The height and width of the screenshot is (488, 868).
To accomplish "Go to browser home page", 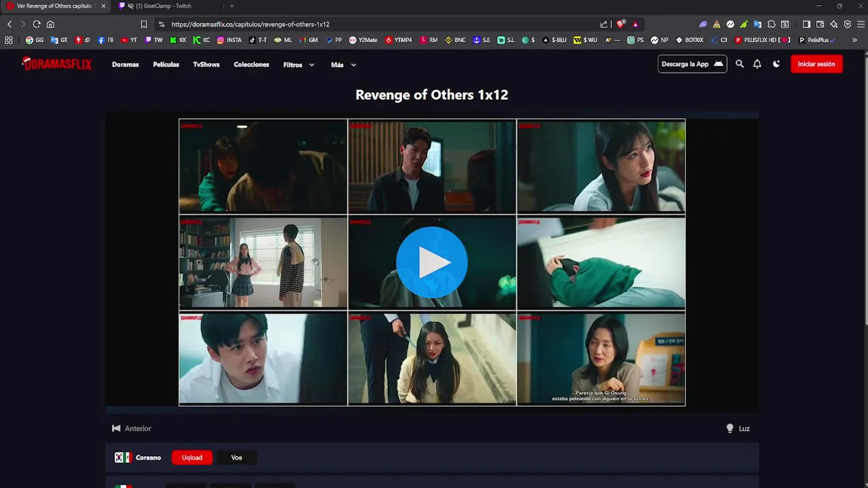I will click(50, 24).
